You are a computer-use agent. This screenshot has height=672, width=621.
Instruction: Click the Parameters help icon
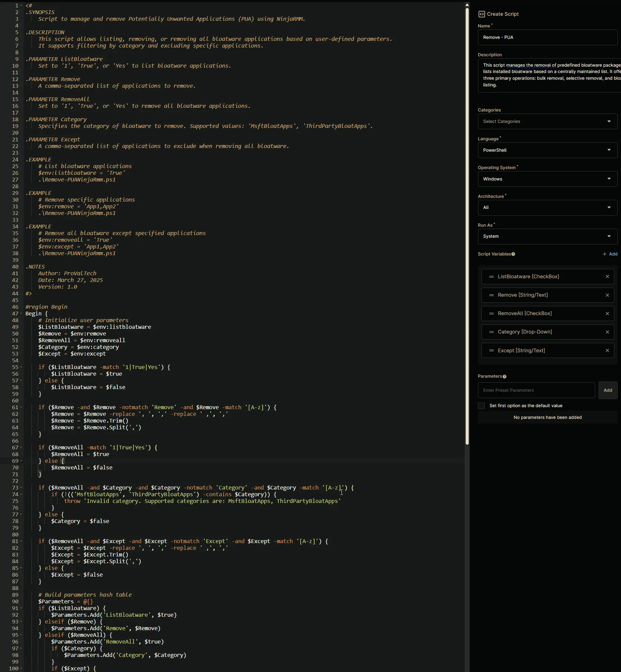click(504, 376)
